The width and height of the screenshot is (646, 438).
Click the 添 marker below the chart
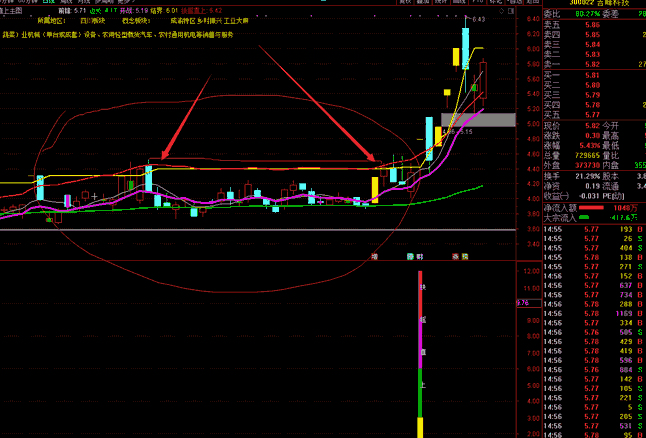coord(456,256)
